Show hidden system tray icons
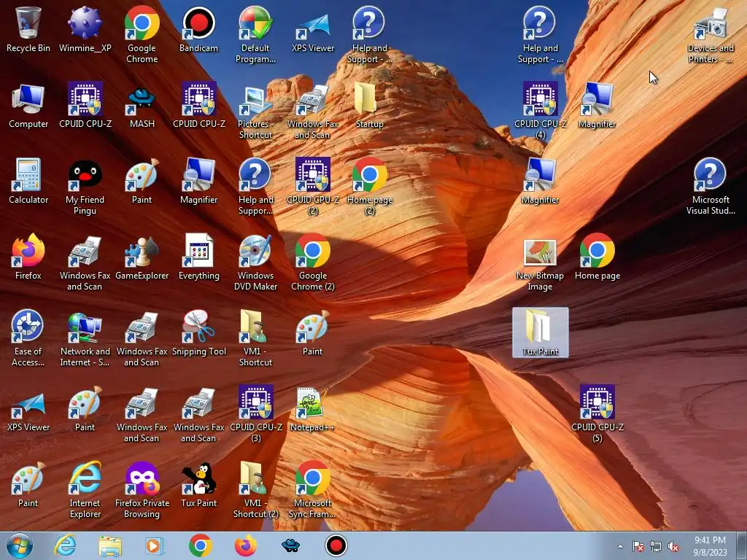The width and height of the screenshot is (747, 560). click(620, 546)
